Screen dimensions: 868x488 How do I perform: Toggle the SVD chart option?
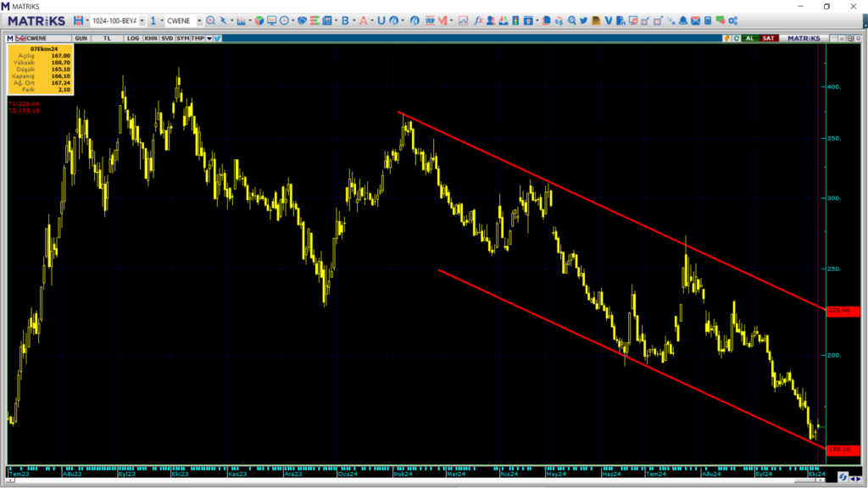coord(167,38)
